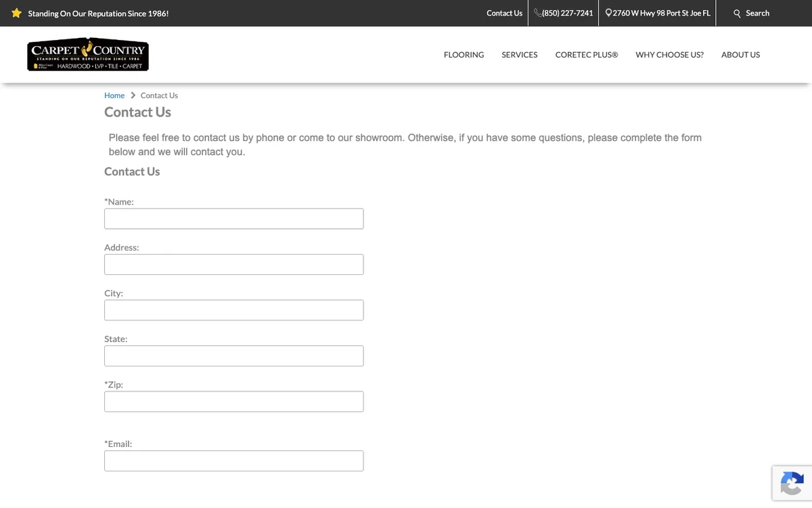The width and height of the screenshot is (812, 508).
Task: Focus the City input field
Action: click(x=233, y=310)
